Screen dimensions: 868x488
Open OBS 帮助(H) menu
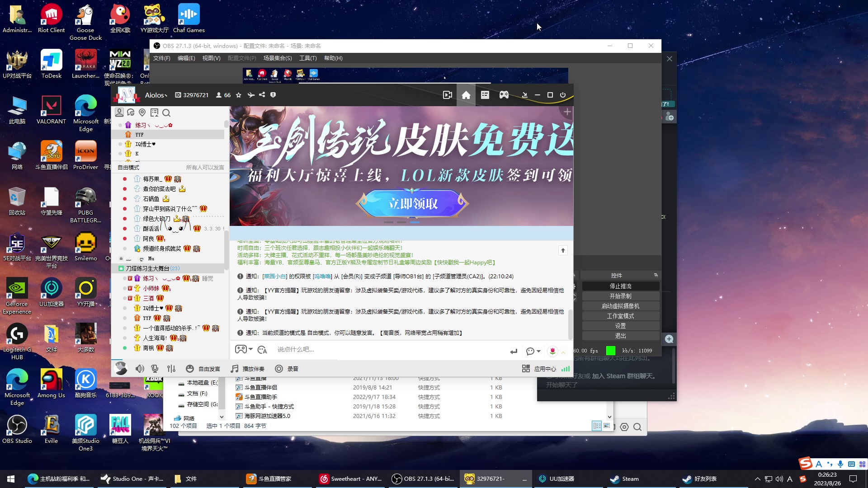pos(333,58)
